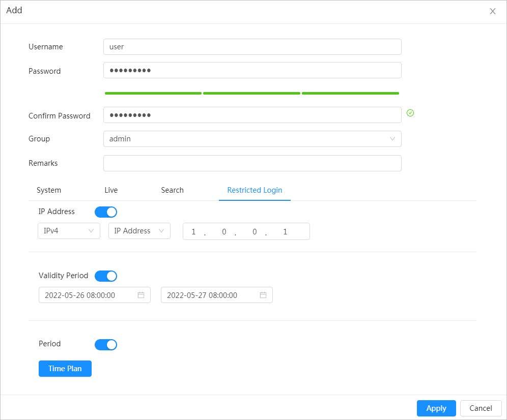The image size is (507, 420).
Task: Focus the Remarks text field
Action: [252, 163]
